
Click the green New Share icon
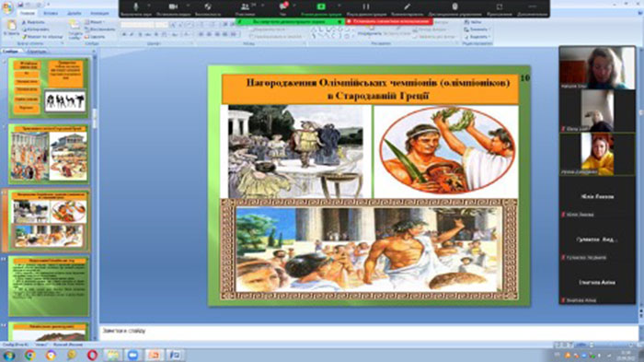[321, 6]
